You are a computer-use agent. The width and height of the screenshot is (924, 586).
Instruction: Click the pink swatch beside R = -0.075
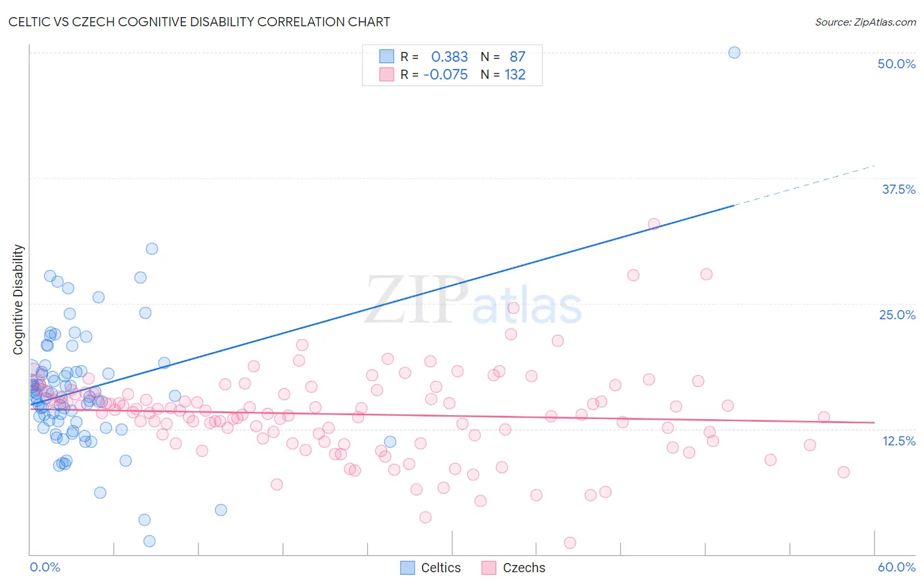386,74
